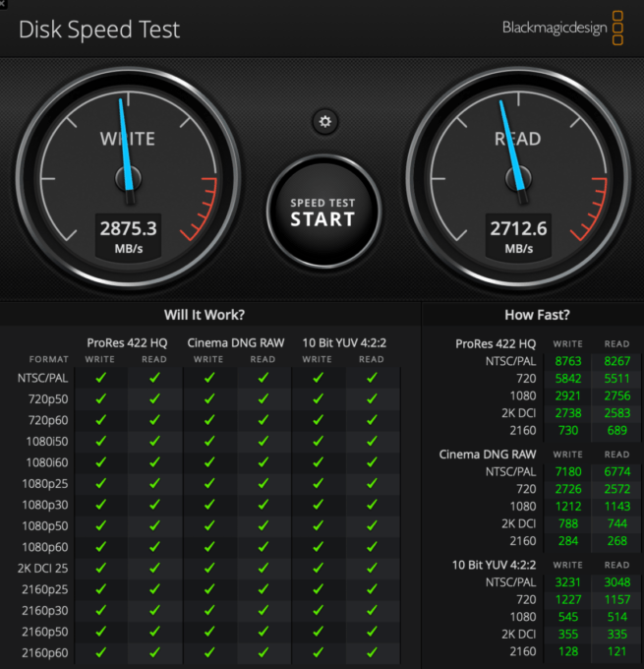Click ProRes 422 HQ read checkmark for 1080p50
This screenshot has height=669, width=644.
154,525
